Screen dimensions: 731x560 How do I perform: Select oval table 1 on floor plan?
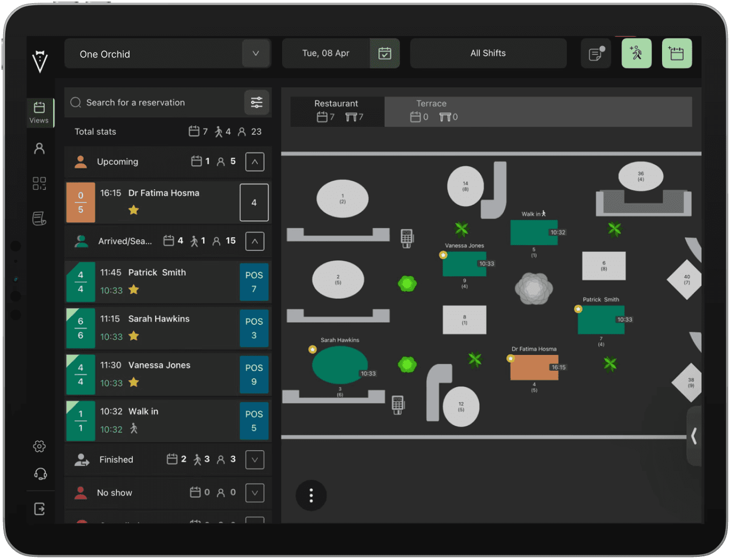(x=343, y=199)
